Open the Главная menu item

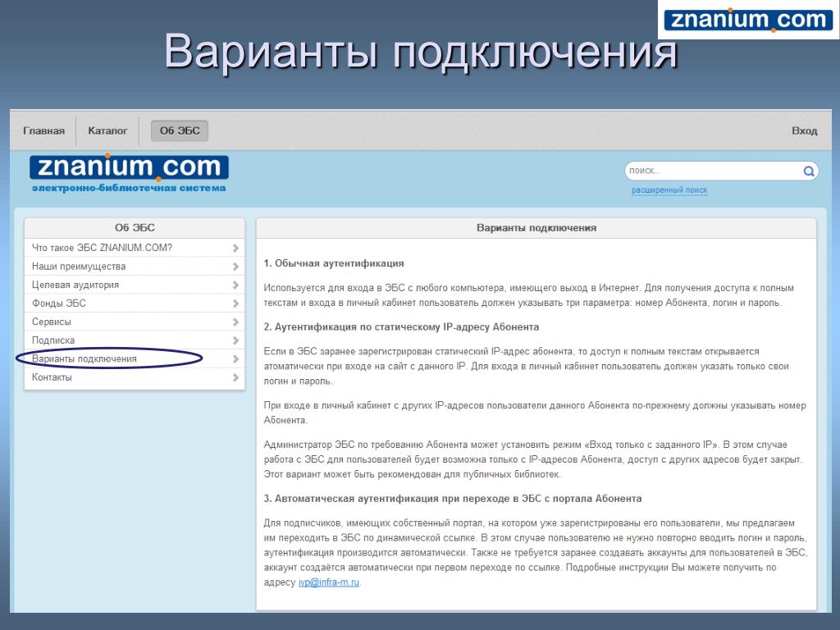[x=44, y=130]
